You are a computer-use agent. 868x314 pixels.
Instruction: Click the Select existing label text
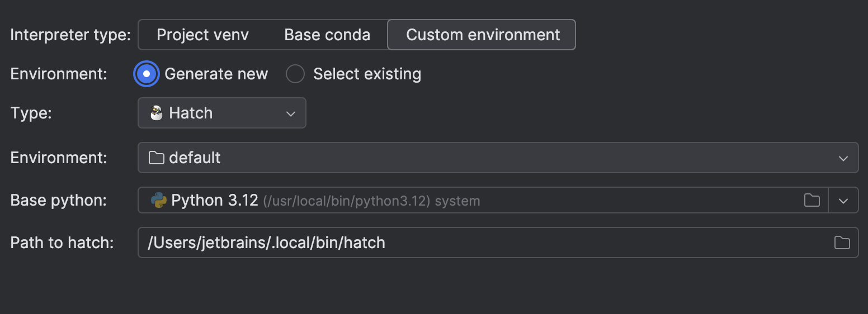[x=367, y=74]
